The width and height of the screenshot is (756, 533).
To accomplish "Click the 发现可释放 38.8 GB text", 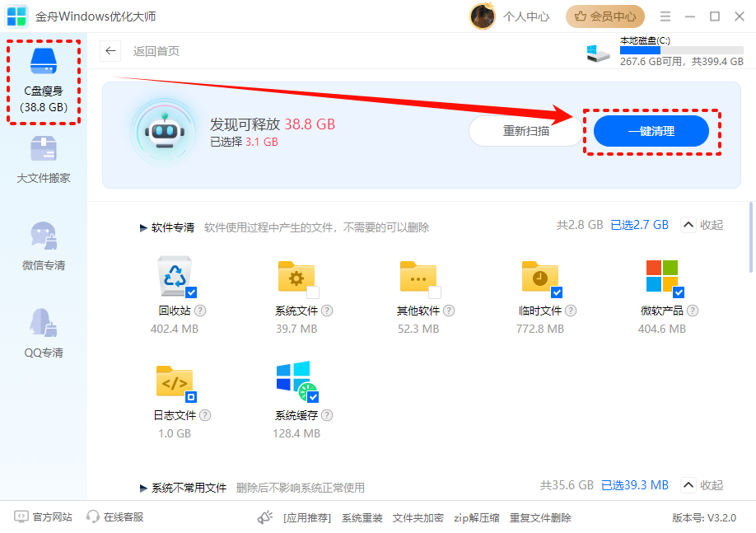I will (x=273, y=124).
